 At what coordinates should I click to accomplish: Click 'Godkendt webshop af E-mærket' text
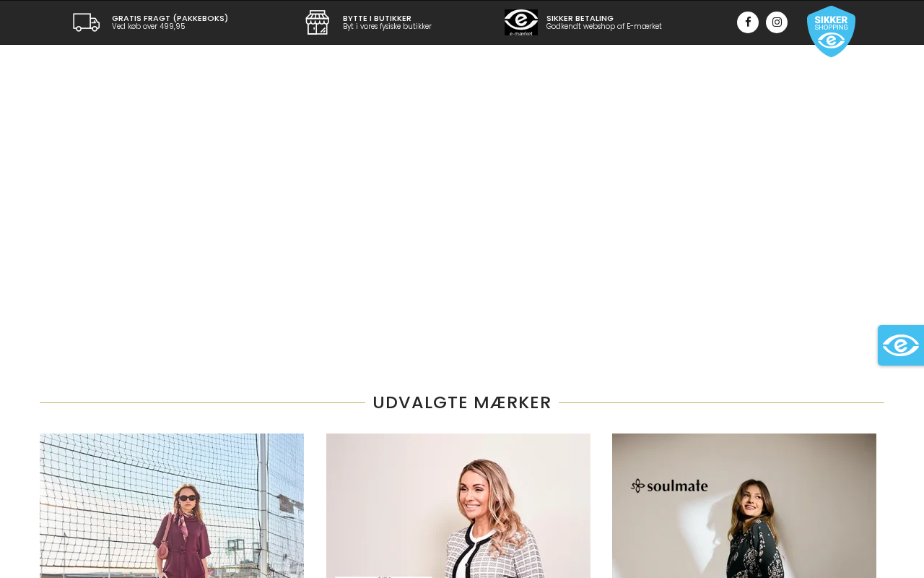603,27
